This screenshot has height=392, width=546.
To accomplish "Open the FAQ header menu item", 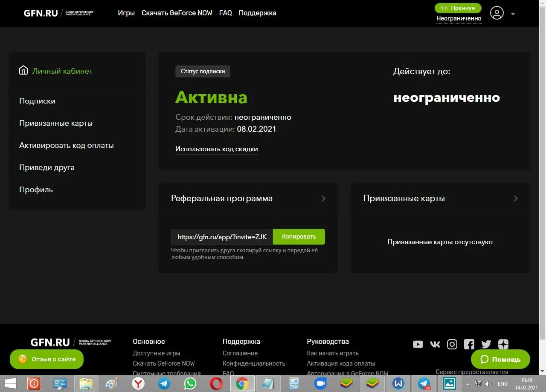I will pyautogui.click(x=225, y=13).
